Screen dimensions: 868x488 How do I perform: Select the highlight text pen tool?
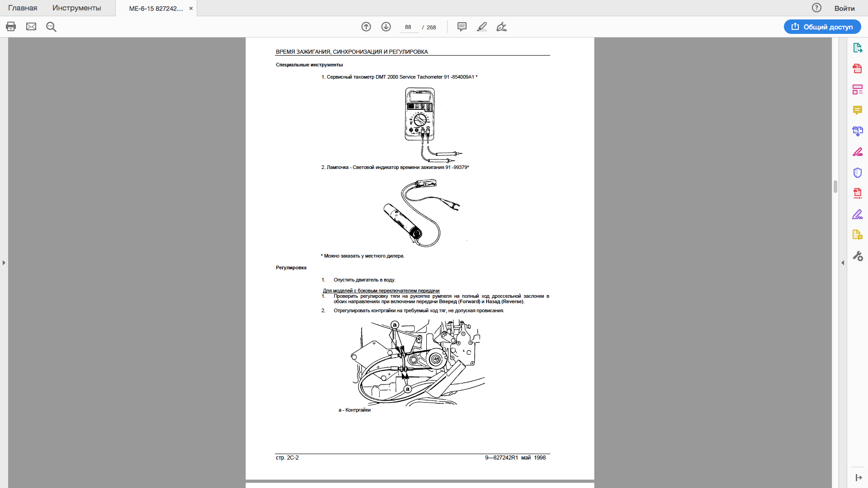482,27
